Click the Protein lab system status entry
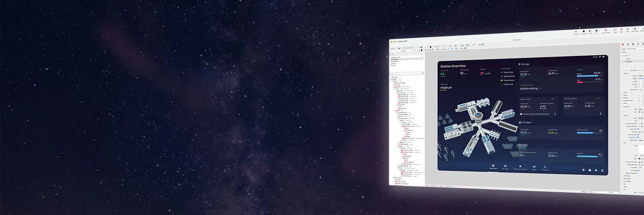644x215 pixels. (507, 84)
